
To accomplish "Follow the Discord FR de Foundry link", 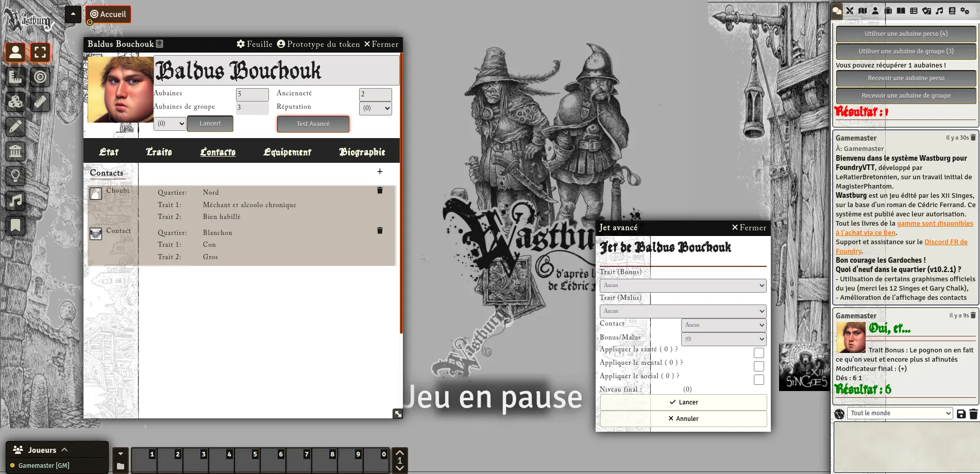I will tap(902, 247).
